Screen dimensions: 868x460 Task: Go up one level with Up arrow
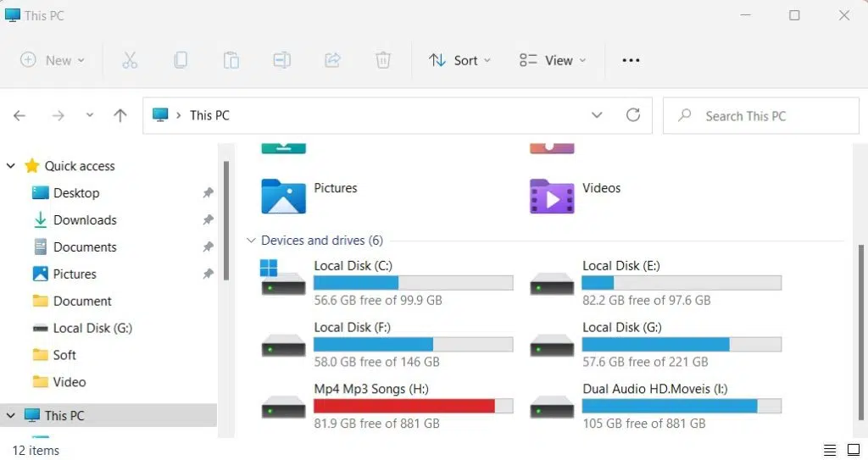point(120,116)
